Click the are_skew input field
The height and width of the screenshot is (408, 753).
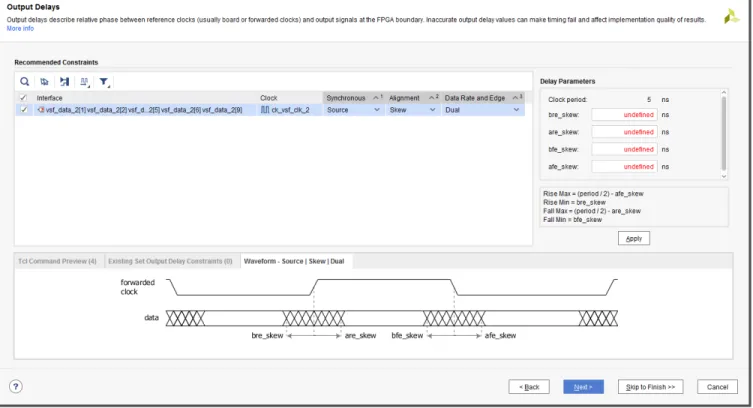coord(624,132)
